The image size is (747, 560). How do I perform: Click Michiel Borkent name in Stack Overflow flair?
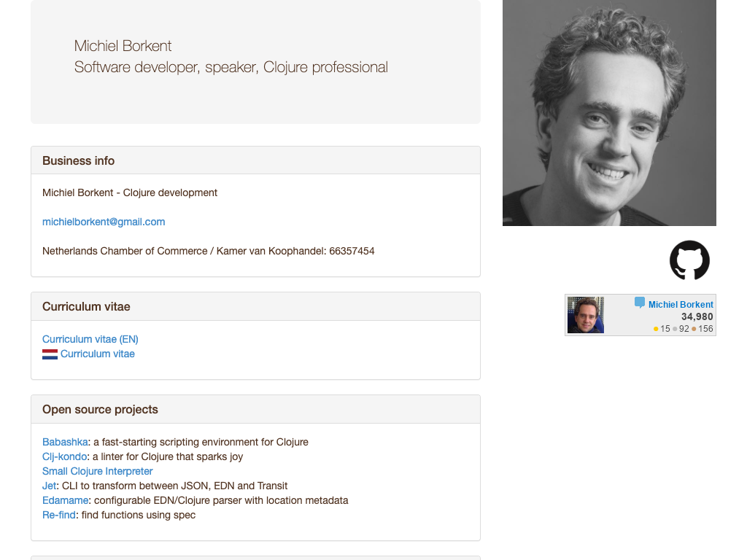tap(681, 305)
